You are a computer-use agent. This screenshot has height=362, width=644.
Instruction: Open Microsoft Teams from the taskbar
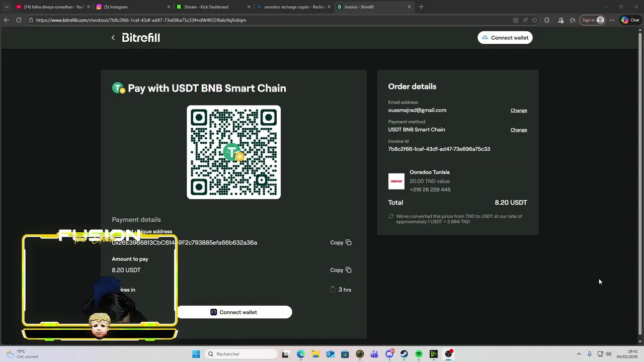(x=374, y=354)
